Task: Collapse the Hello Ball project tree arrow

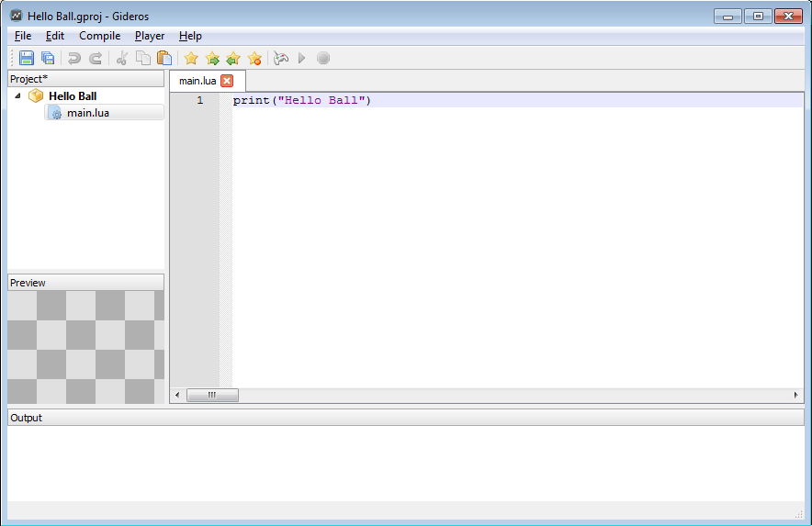Action: [18, 95]
